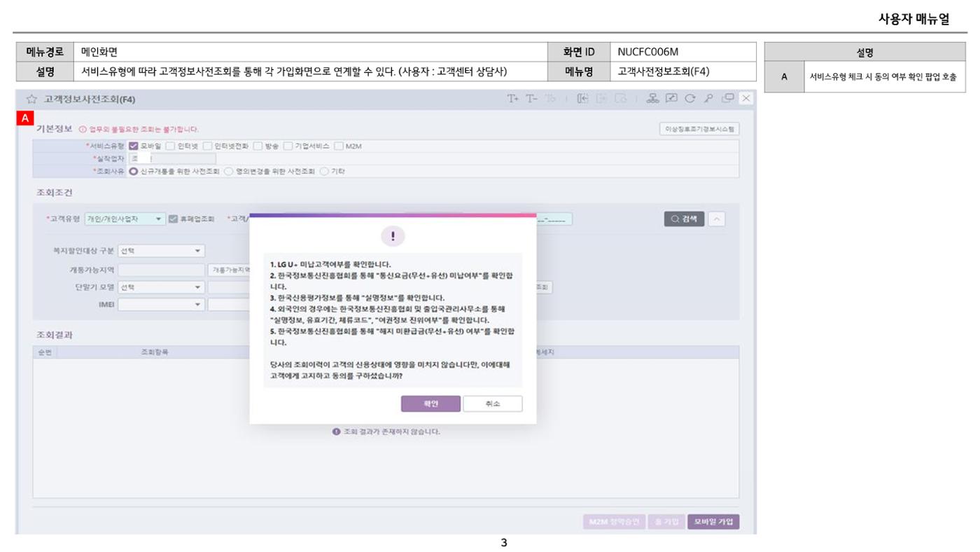
Task: Open the 복지할인대상 구분 dropdown
Action: (x=160, y=250)
